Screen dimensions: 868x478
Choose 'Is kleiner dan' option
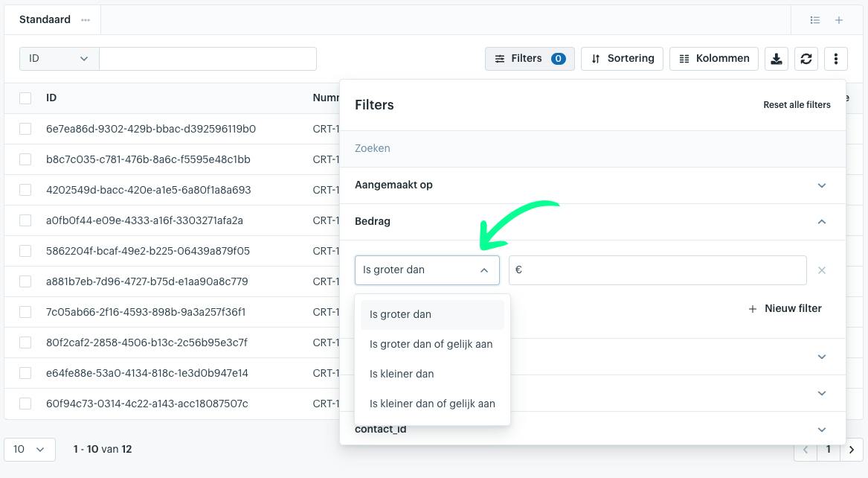432,375
